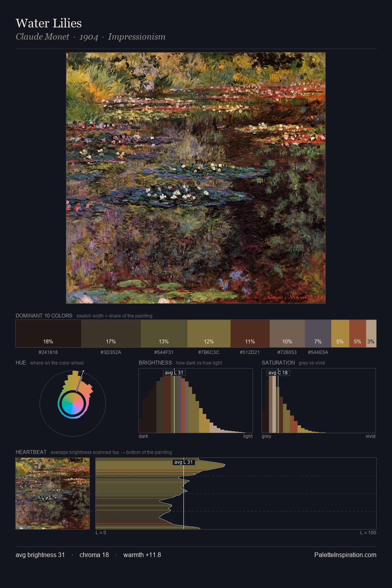Viewport: 392px width, 588px height.
Task: Click 'Impressionism' in the subtitle
Action: [x=137, y=37]
